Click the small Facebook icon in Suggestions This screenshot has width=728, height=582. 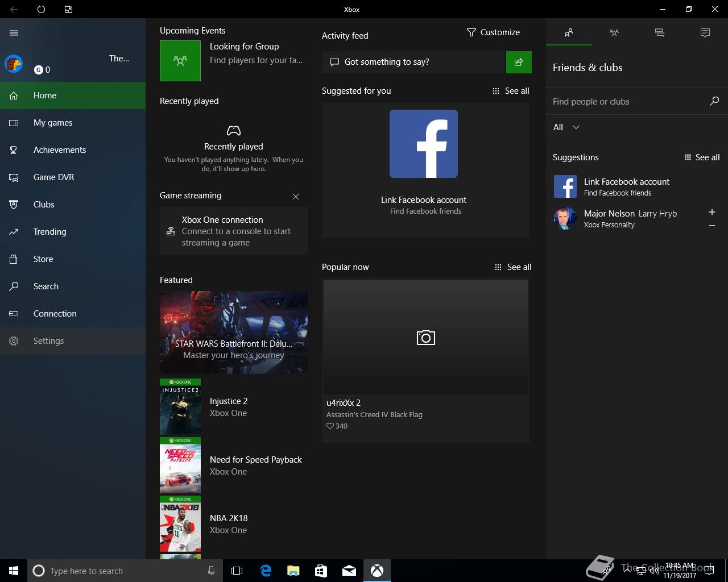565,186
